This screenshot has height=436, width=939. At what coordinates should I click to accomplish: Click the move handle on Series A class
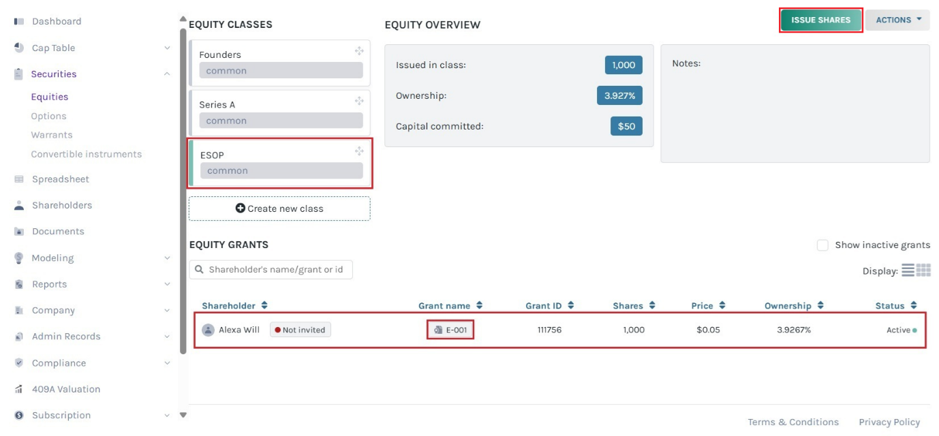click(x=359, y=101)
